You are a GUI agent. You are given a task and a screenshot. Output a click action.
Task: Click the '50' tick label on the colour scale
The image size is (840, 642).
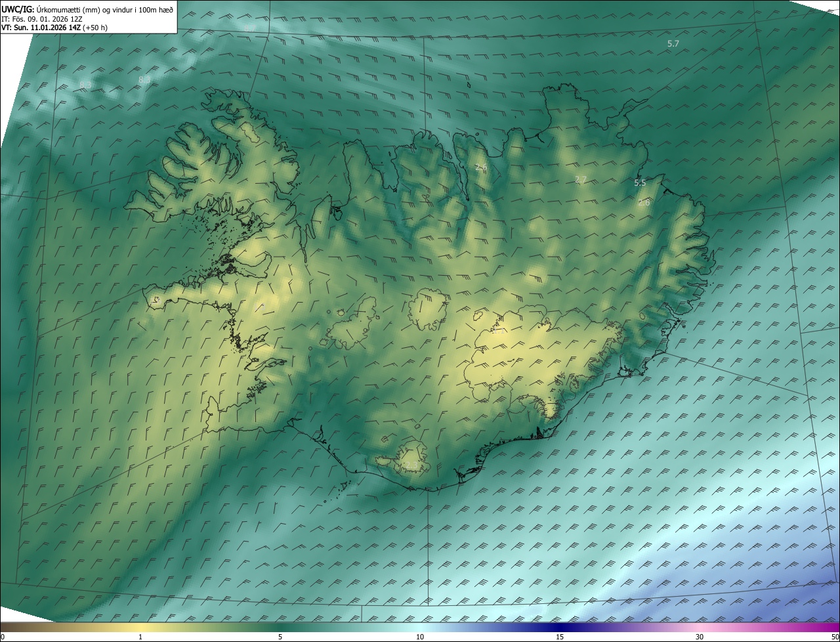tap(835, 637)
